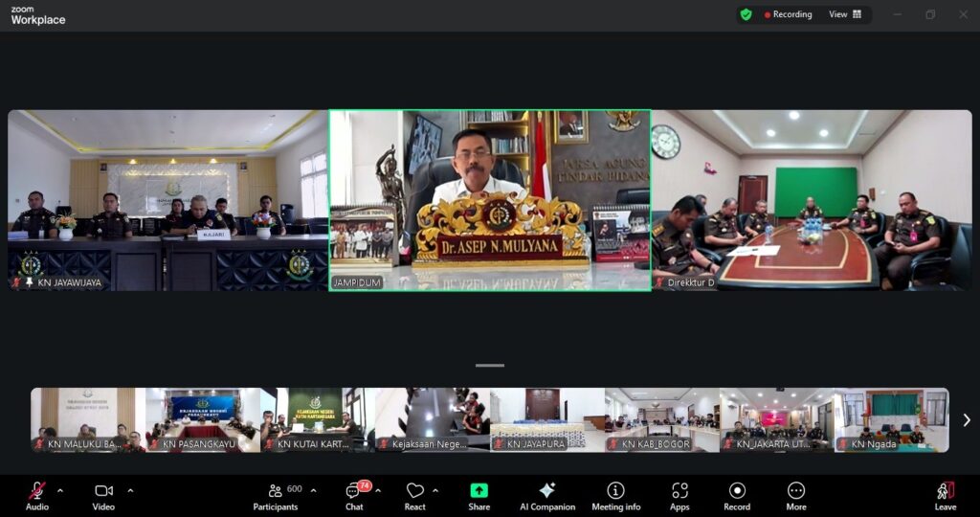This screenshot has height=517, width=980.
Task: Expand audio options arrow next to Audio
Action: click(60, 490)
